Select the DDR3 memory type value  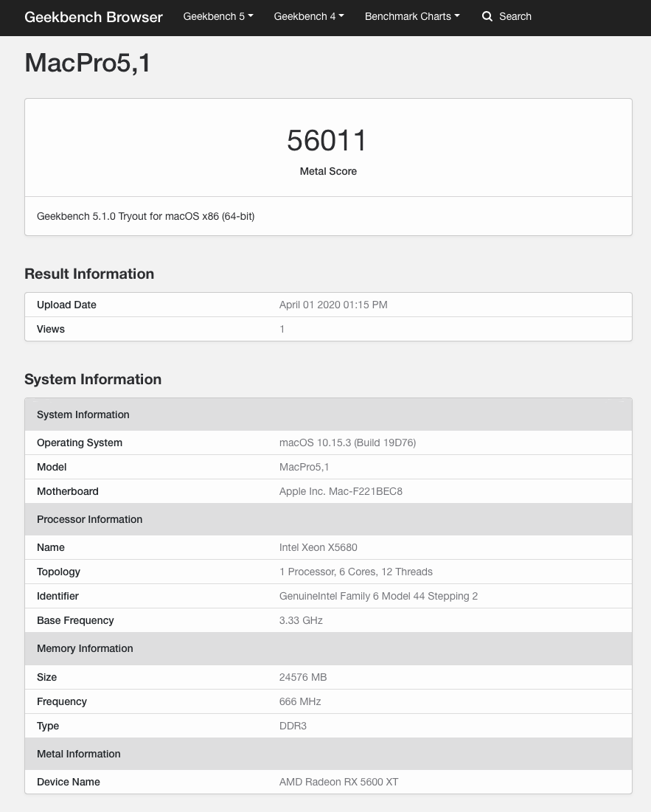pyautogui.click(x=293, y=726)
